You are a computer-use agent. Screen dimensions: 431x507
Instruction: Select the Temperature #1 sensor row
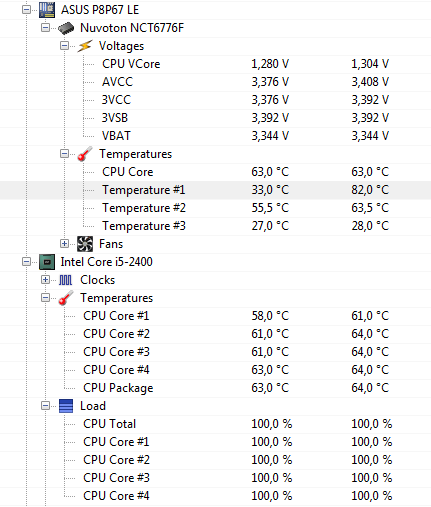click(215, 190)
